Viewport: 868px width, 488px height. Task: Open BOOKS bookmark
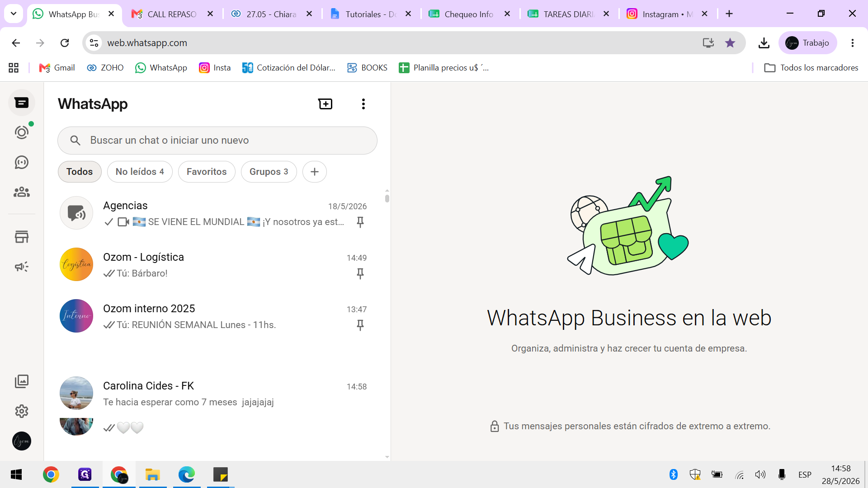pyautogui.click(x=367, y=68)
